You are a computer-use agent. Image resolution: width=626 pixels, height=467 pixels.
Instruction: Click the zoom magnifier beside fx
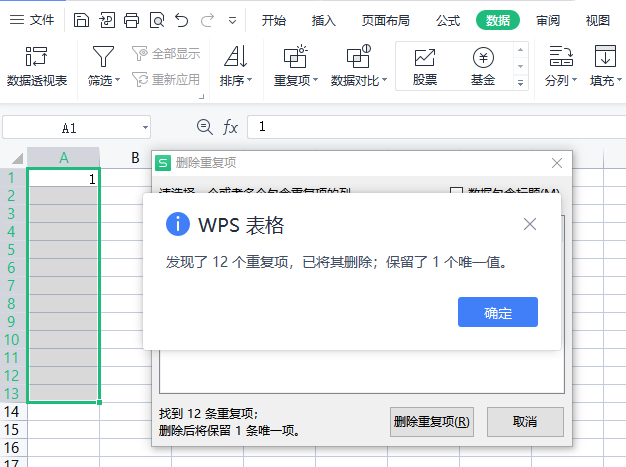(205, 127)
